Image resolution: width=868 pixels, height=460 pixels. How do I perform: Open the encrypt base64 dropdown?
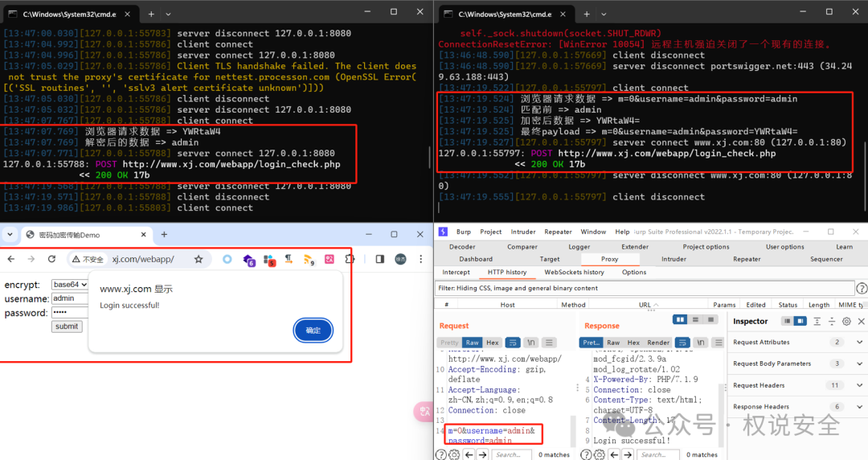coord(70,285)
